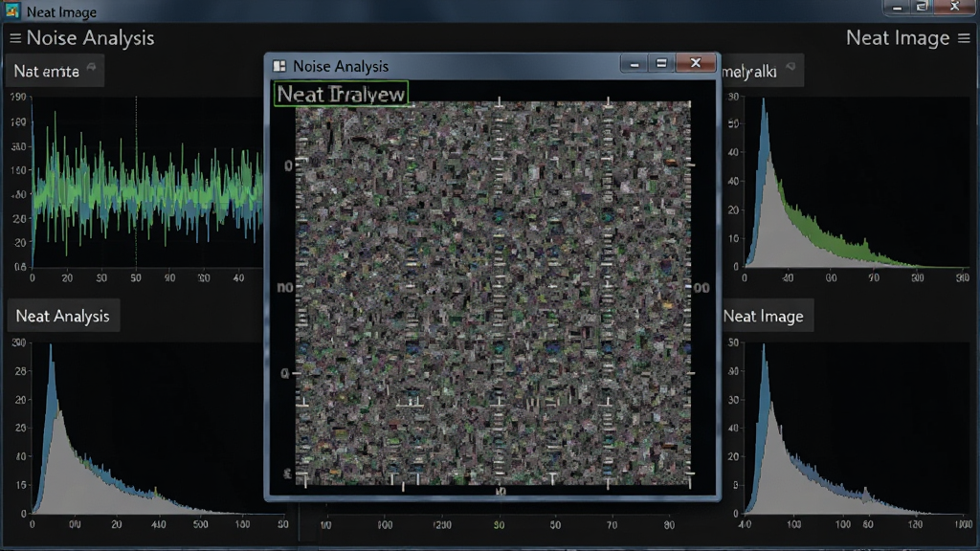Click the green-outlined Neat Iralyew label
Image resolution: width=980 pixels, height=551 pixels.
tap(341, 94)
